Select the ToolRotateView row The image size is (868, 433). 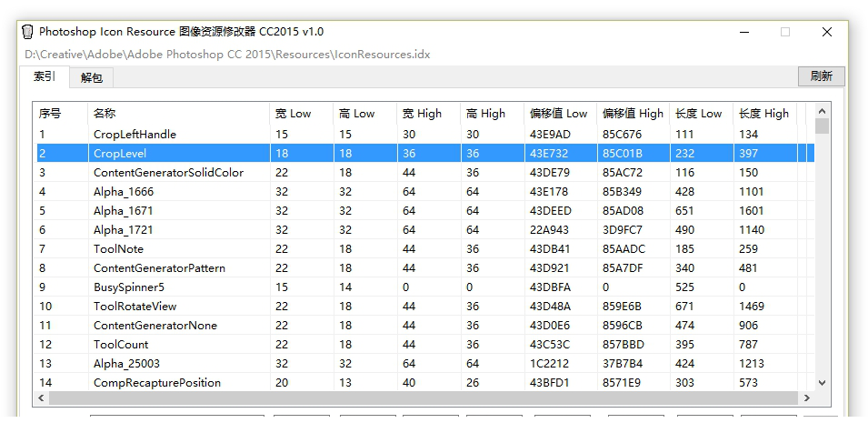425,307
